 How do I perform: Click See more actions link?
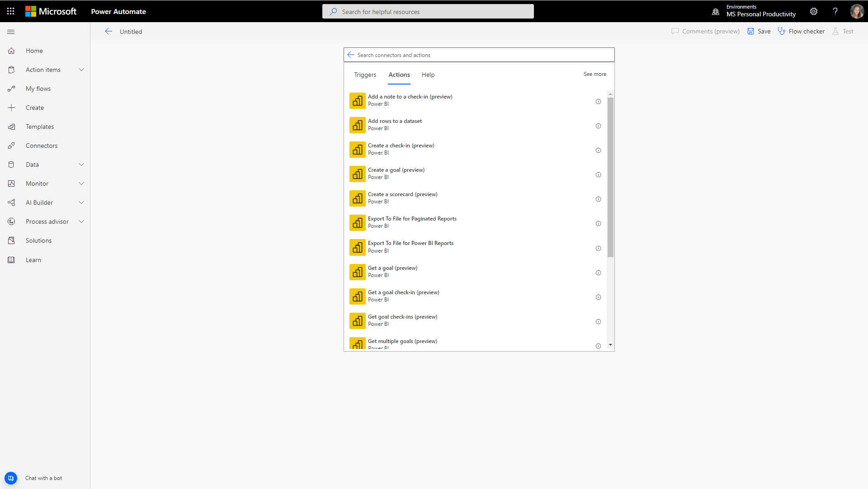(595, 74)
